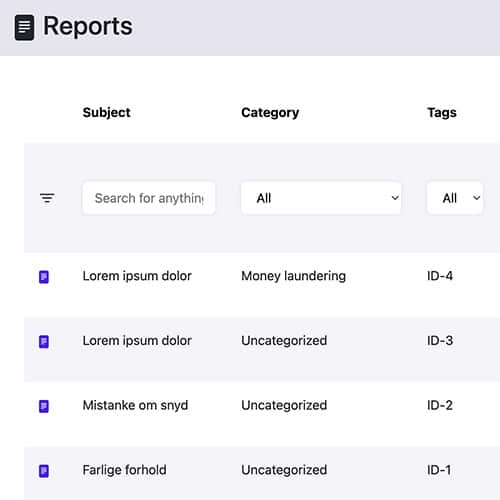This screenshot has height=500, width=500.
Task: Open the Tags All dropdown
Action: (x=455, y=198)
